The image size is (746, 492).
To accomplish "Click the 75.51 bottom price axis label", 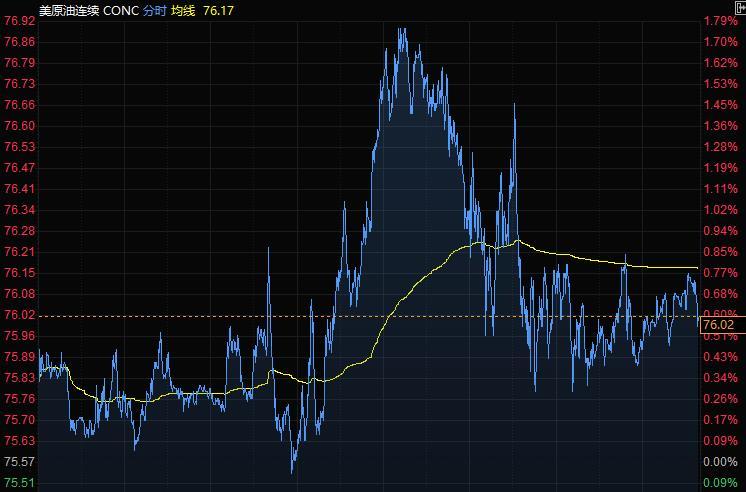I will pyautogui.click(x=20, y=483).
